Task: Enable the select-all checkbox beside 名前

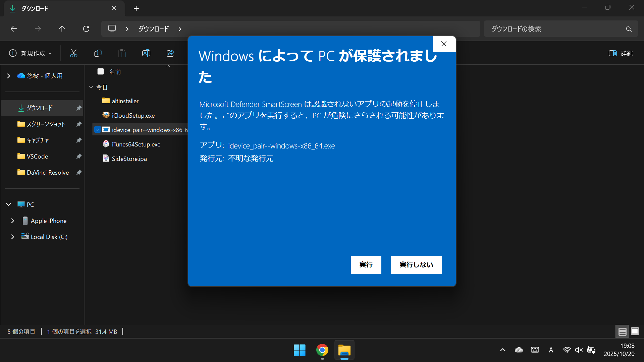Action: point(101,71)
